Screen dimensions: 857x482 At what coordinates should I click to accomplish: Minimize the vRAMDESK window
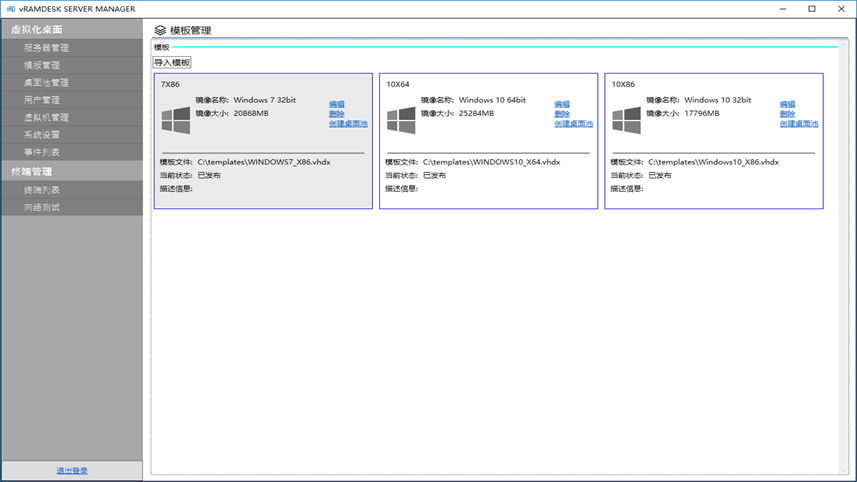coord(783,9)
